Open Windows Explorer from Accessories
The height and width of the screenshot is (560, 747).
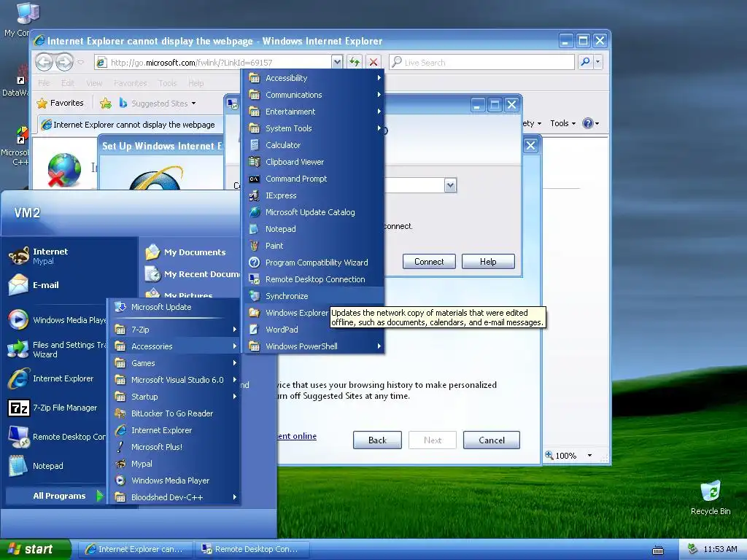pos(287,313)
